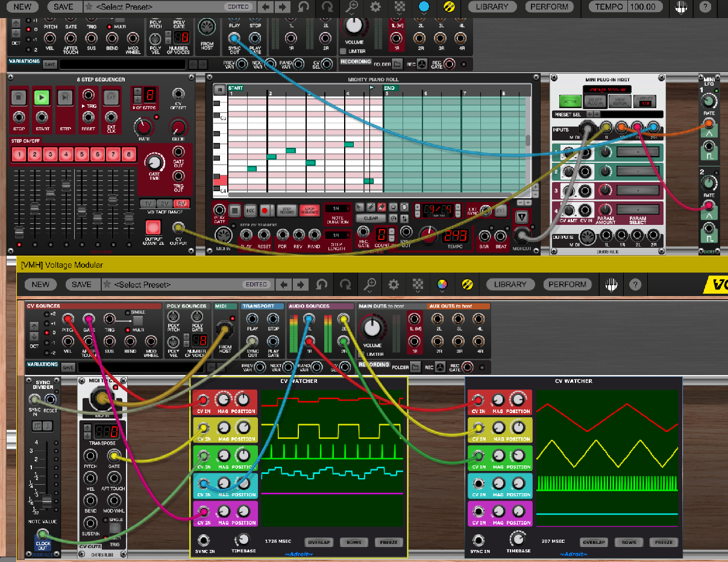This screenshot has height=562, width=728.
Task: Open settings gear in the top toolbar
Action: pyautogui.click(x=375, y=7)
